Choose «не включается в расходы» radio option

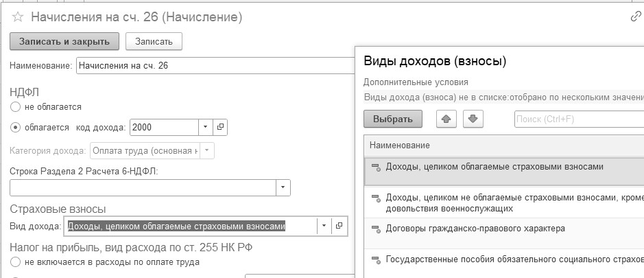click(x=16, y=262)
